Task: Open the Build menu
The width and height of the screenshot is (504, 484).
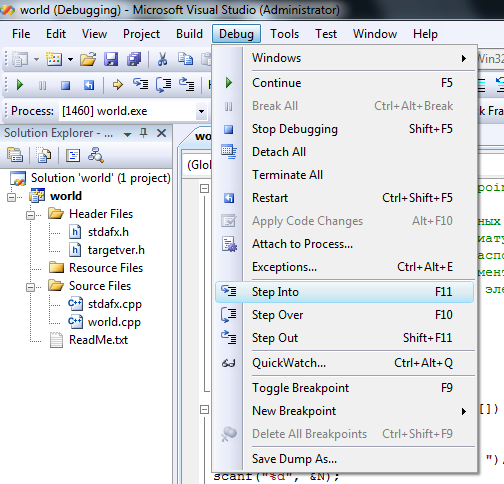Action: pos(189,34)
